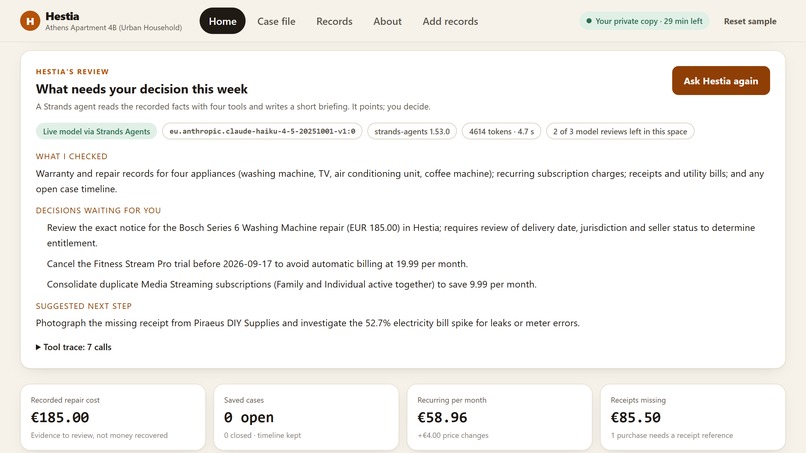
Task: Open the Saved cases 0 open card
Action: (306, 417)
